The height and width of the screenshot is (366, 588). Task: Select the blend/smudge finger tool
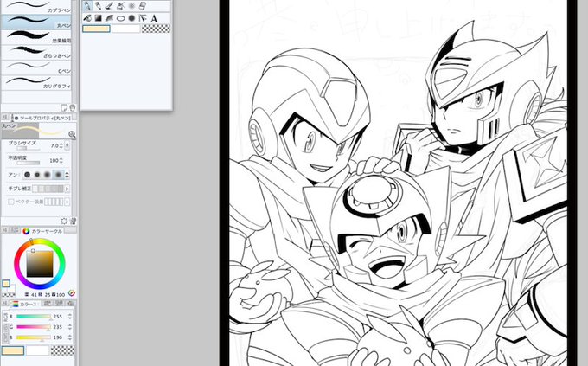[87, 18]
